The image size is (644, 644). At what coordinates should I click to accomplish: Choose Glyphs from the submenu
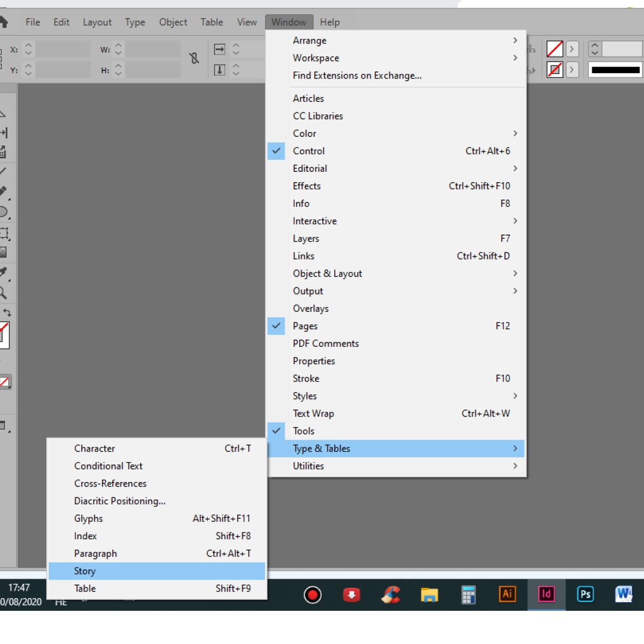coord(157,519)
